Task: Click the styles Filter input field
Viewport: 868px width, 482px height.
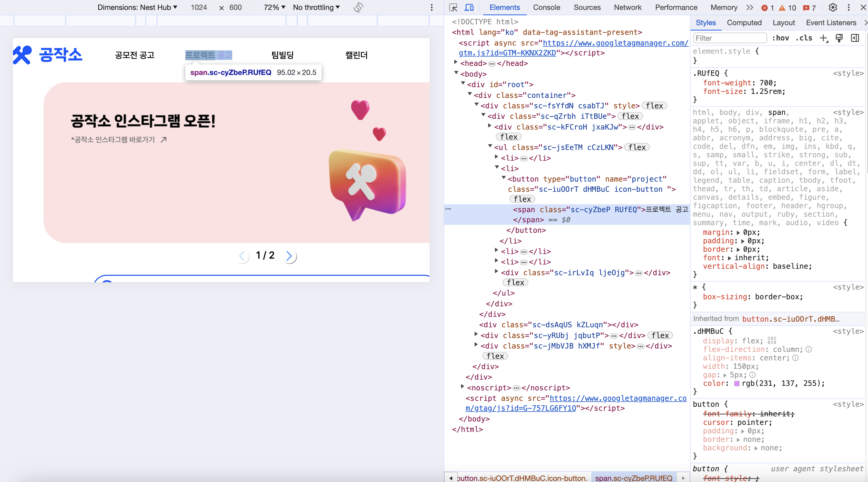Action: tap(730, 38)
